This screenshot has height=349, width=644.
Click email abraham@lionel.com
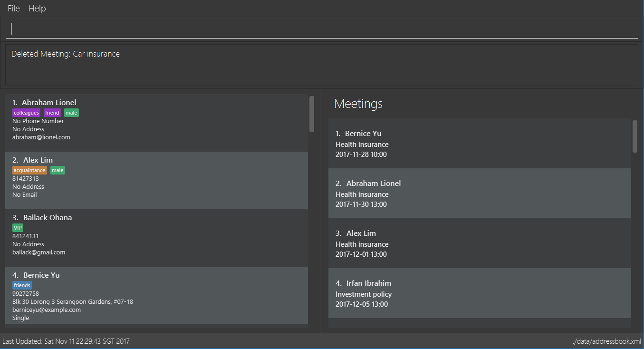click(x=41, y=137)
